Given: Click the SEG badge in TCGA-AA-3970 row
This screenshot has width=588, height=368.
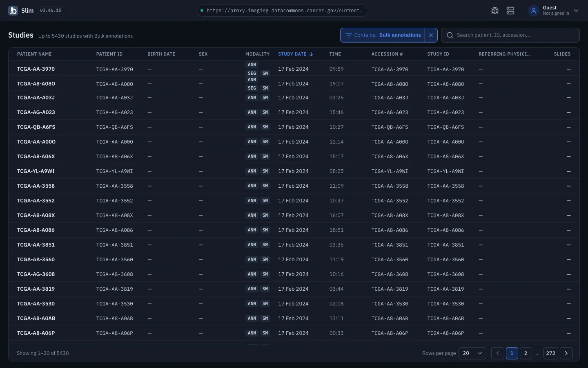Looking at the screenshot, I should pos(252,74).
